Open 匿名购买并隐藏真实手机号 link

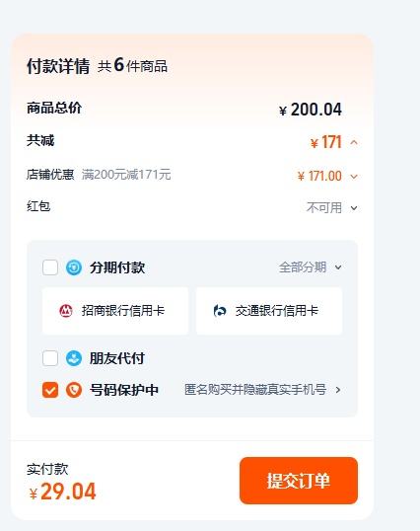click(x=255, y=390)
